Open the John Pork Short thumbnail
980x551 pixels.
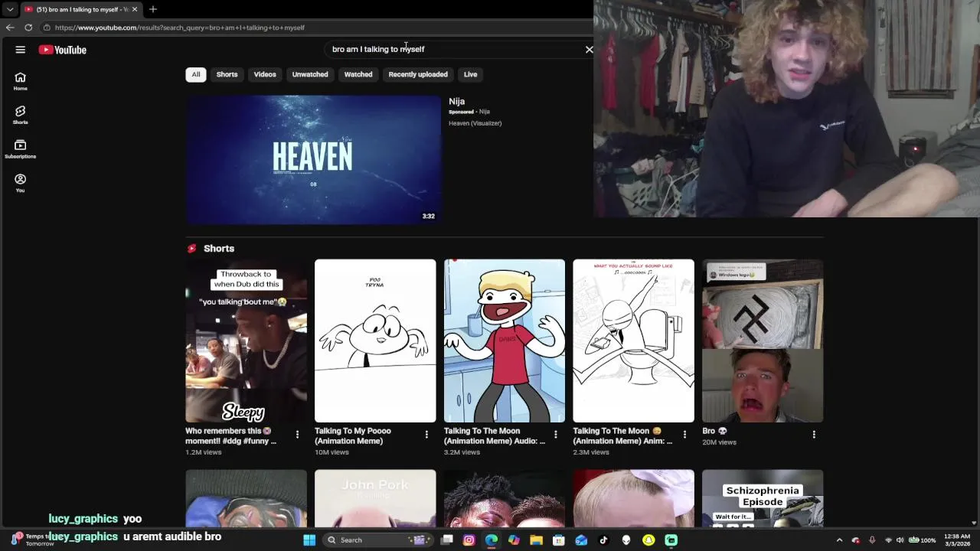375,498
